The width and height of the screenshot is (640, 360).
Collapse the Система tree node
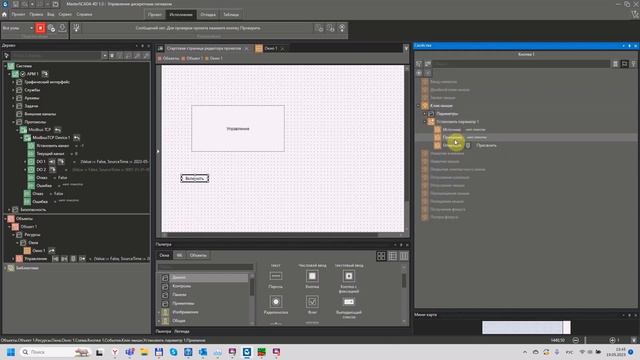[x=5, y=66]
